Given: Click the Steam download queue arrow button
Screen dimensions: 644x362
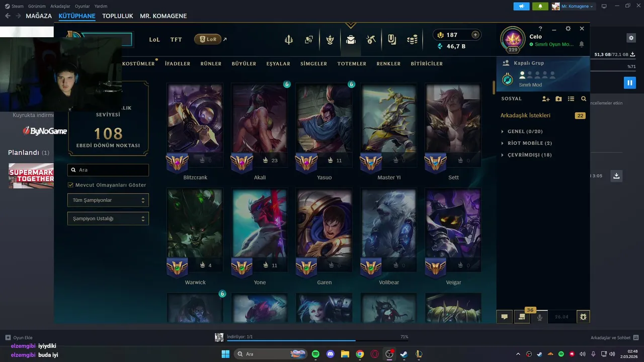Looking at the screenshot, I should (616, 175).
